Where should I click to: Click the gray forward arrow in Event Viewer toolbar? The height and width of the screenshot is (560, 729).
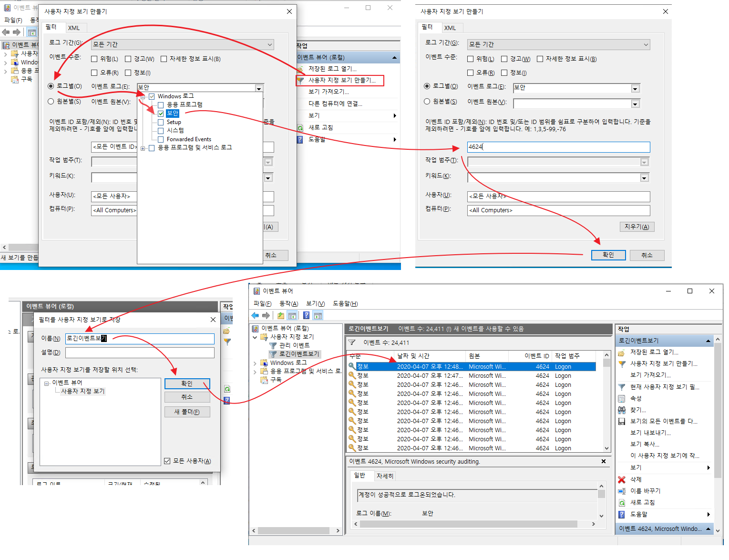(x=266, y=315)
